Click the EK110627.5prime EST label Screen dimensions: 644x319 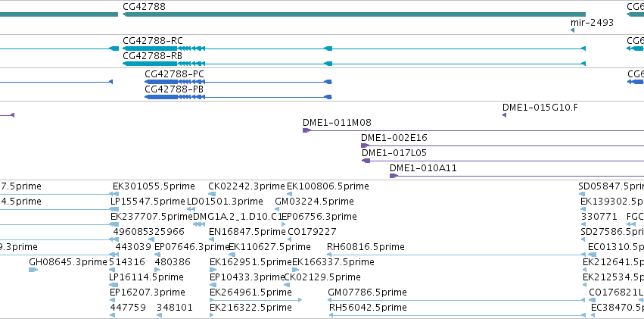269,247
